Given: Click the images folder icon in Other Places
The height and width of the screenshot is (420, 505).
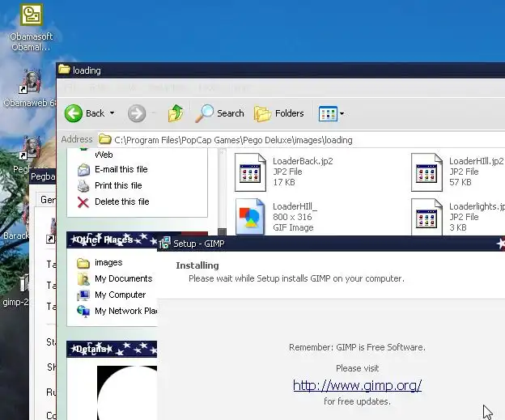Looking at the screenshot, I should [83, 263].
